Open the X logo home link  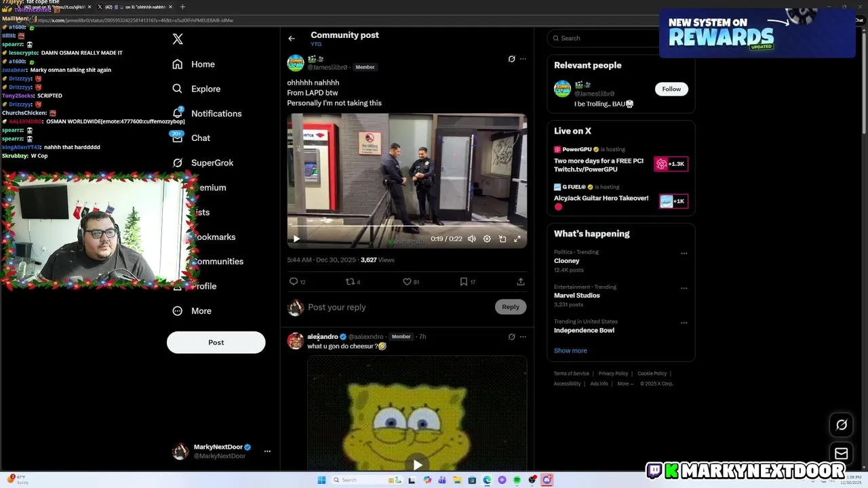pos(178,39)
